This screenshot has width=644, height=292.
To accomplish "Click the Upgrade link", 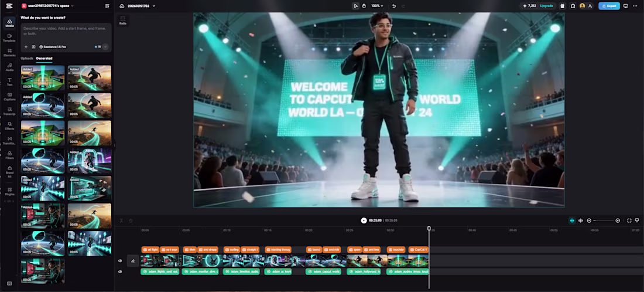I will (546, 6).
